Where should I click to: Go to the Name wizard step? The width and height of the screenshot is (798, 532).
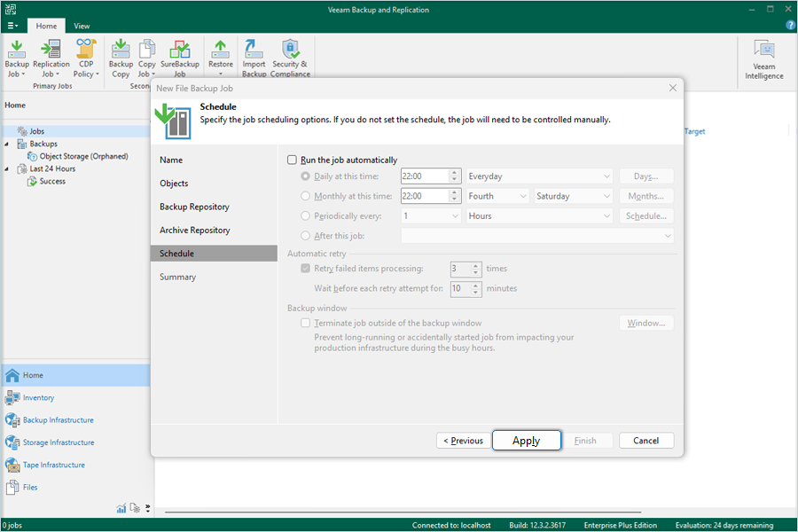[171, 160]
